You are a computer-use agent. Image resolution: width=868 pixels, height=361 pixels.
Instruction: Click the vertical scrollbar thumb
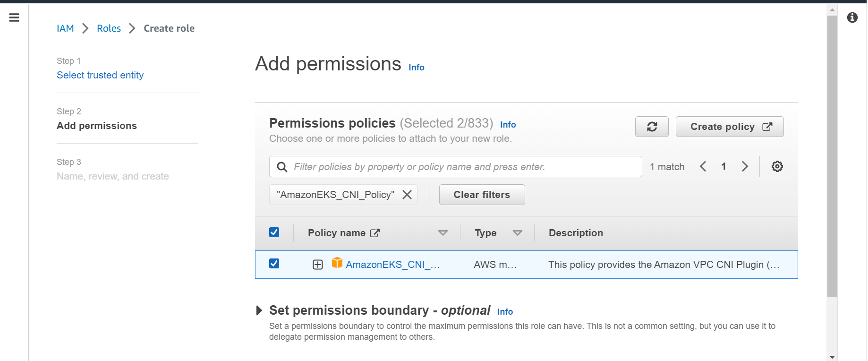pos(832,156)
